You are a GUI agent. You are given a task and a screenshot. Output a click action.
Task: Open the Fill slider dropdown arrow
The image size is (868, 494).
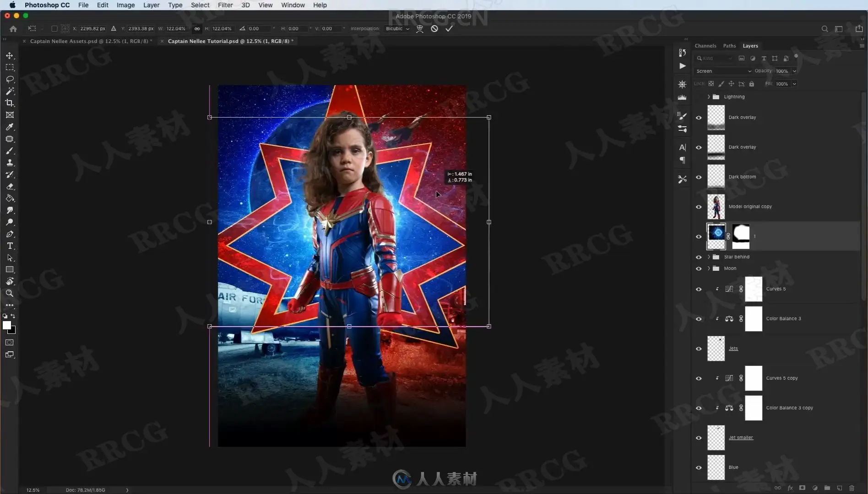tap(794, 84)
